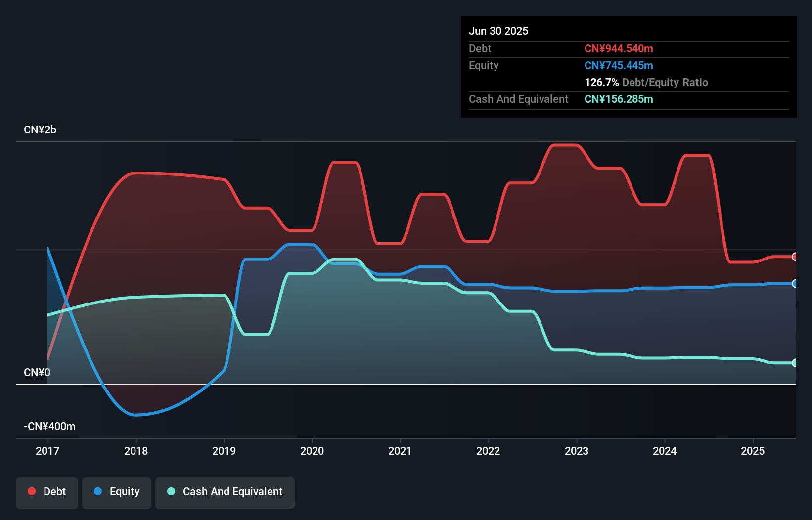This screenshot has height=520, width=812.
Task: Click the CN¥0 y-axis label
Action: point(37,372)
